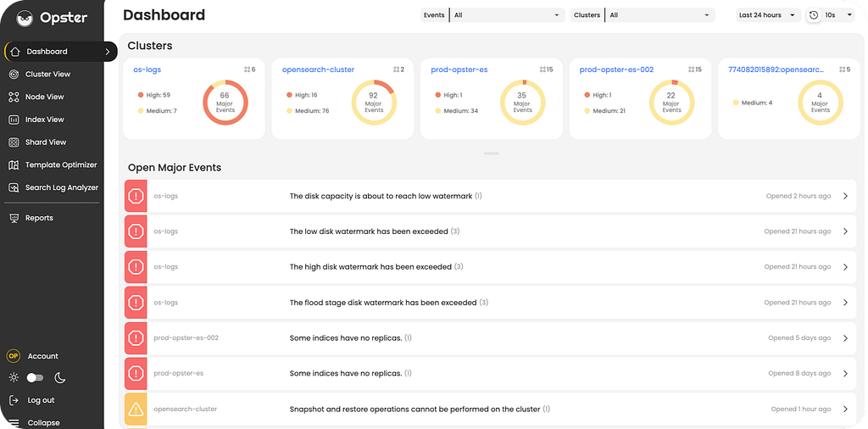Expand the flood stage disk watermark event chevron
The image size is (868, 429).
pyautogui.click(x=845, y=302)
